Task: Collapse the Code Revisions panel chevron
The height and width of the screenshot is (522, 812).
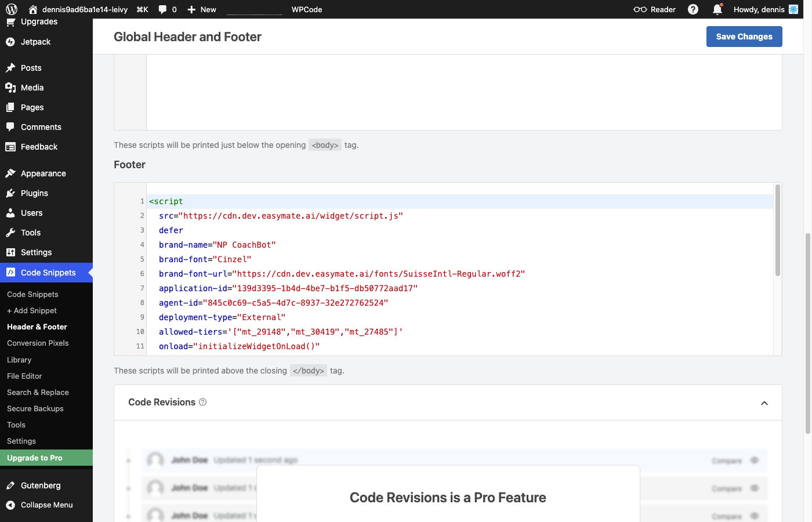Action: [x=764, y=403]
